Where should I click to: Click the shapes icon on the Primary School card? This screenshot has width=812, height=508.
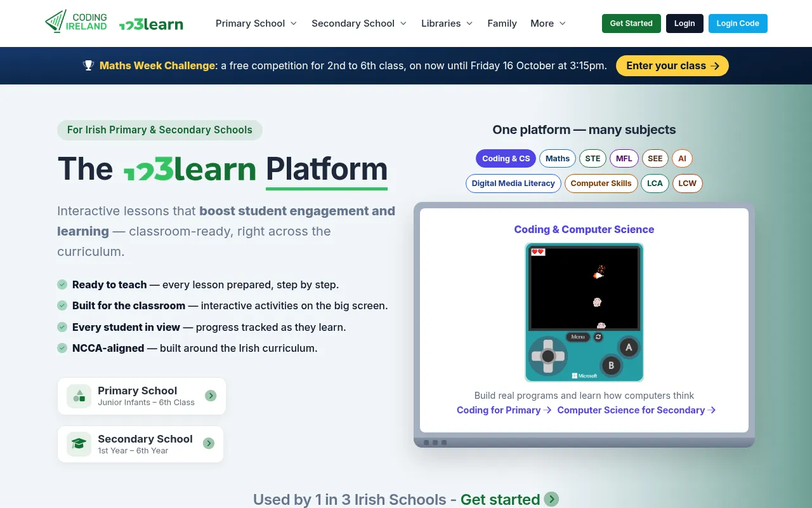79,396
